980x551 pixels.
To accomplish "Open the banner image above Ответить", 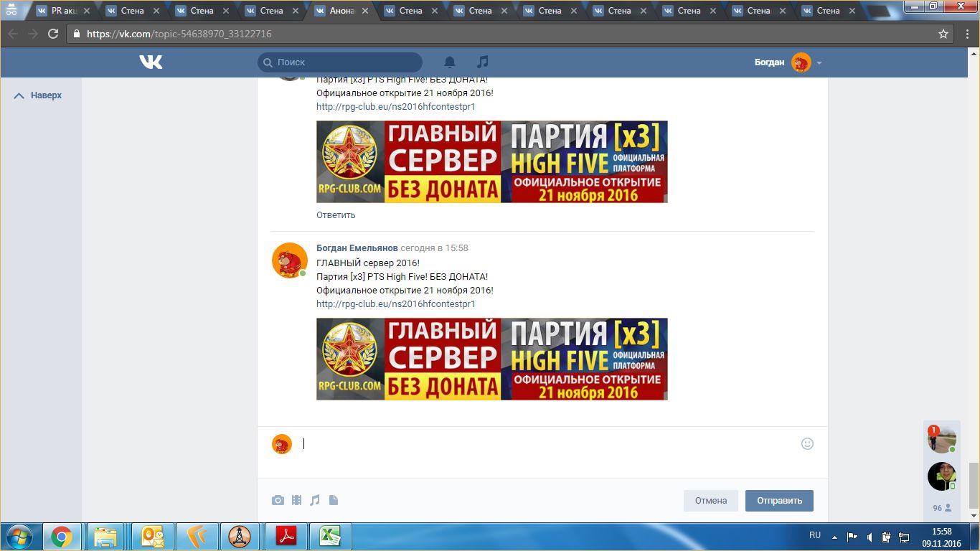I will point(492,161).
